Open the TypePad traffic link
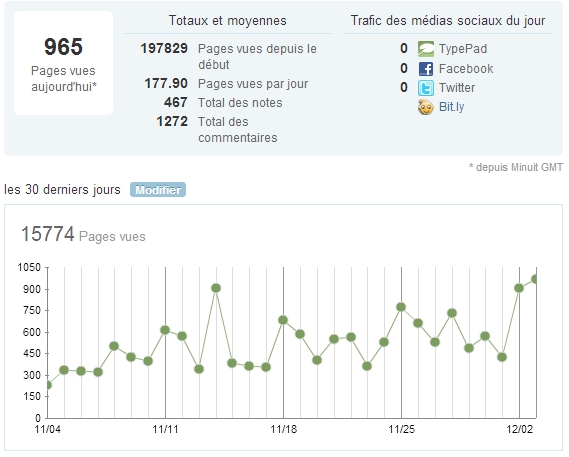569x457 pixels. [x=463, y=49]
